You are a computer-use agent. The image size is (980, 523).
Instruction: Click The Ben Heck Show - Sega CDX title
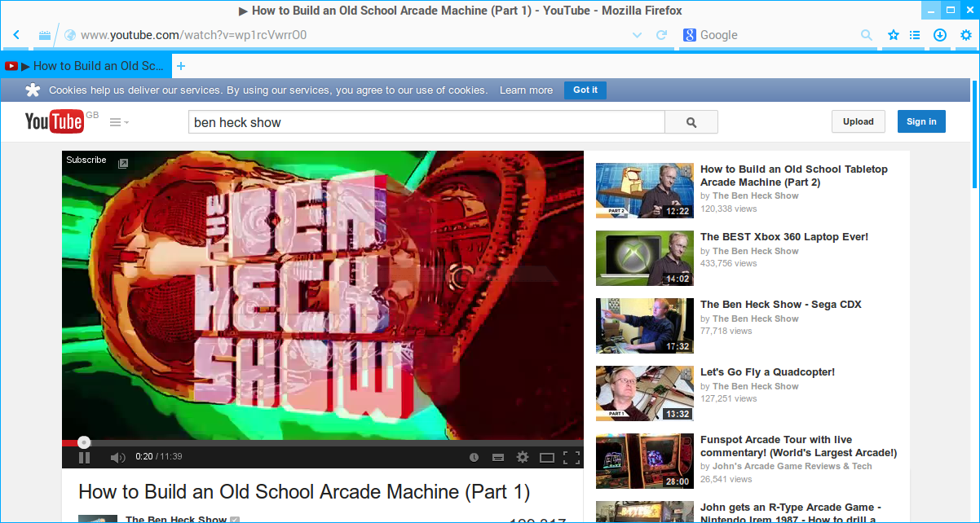point(781,305)
